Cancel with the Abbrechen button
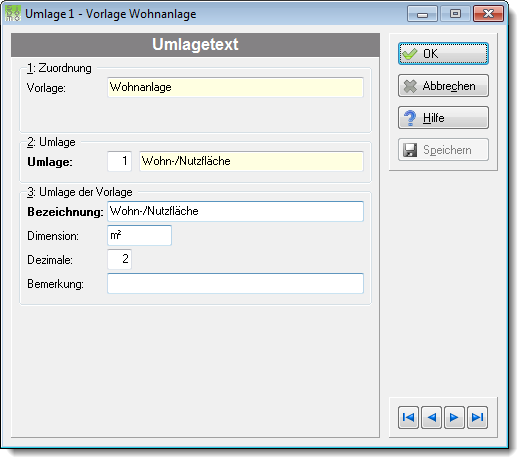 click(x=443, y=86)
